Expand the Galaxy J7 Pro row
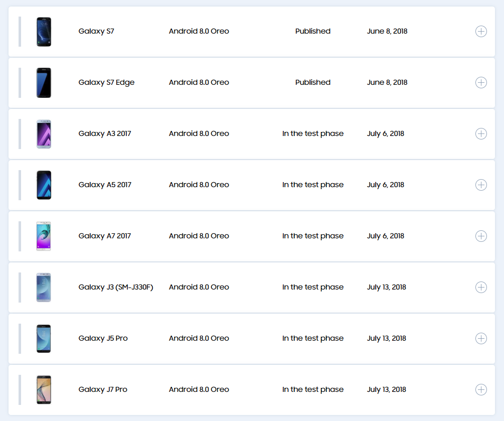504x421 pixels. tap(480, 390)
